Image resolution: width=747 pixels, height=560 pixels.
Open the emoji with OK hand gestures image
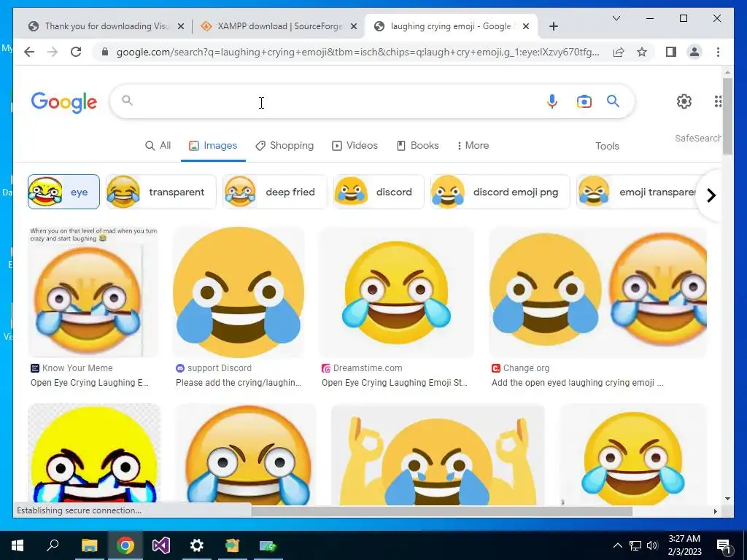pos(438,454)
